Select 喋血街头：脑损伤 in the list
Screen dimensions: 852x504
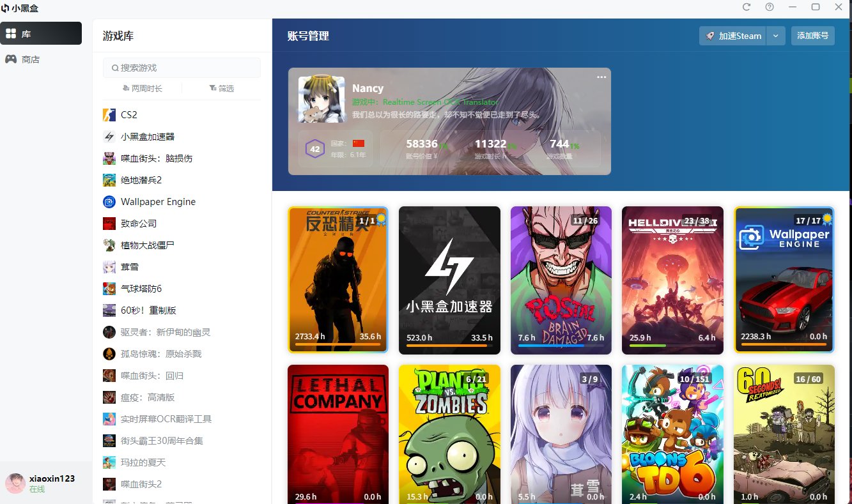click(182, 158)
